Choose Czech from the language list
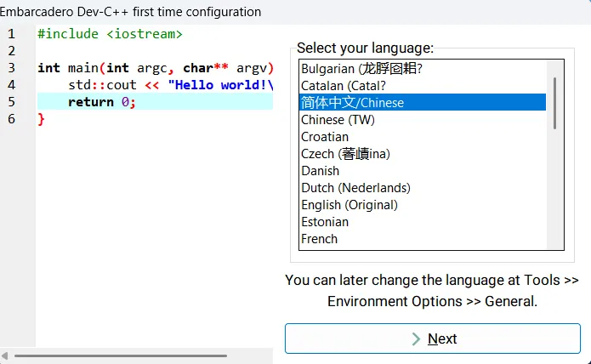The height and width of the screenshot is (364, 591). click(x=422, y=153)
